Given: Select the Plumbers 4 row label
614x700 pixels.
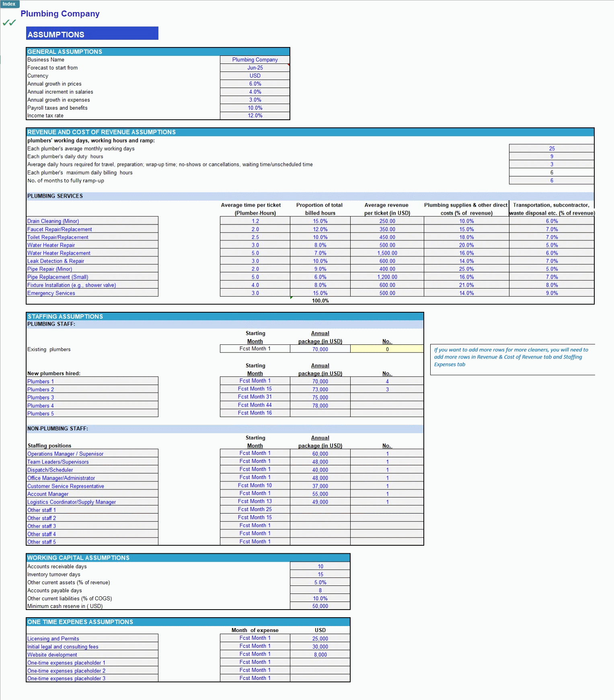Looking at the screenshot, I should coord(92,405).
